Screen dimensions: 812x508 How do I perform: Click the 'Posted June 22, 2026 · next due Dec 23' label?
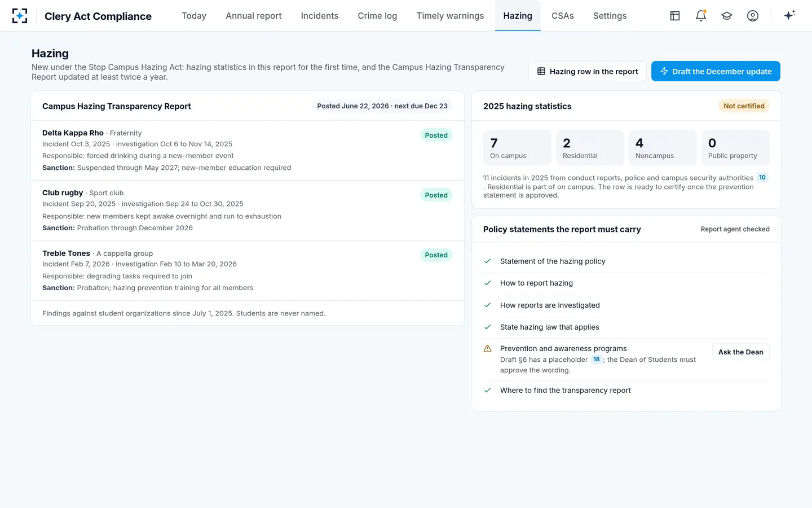pos(382,106)
